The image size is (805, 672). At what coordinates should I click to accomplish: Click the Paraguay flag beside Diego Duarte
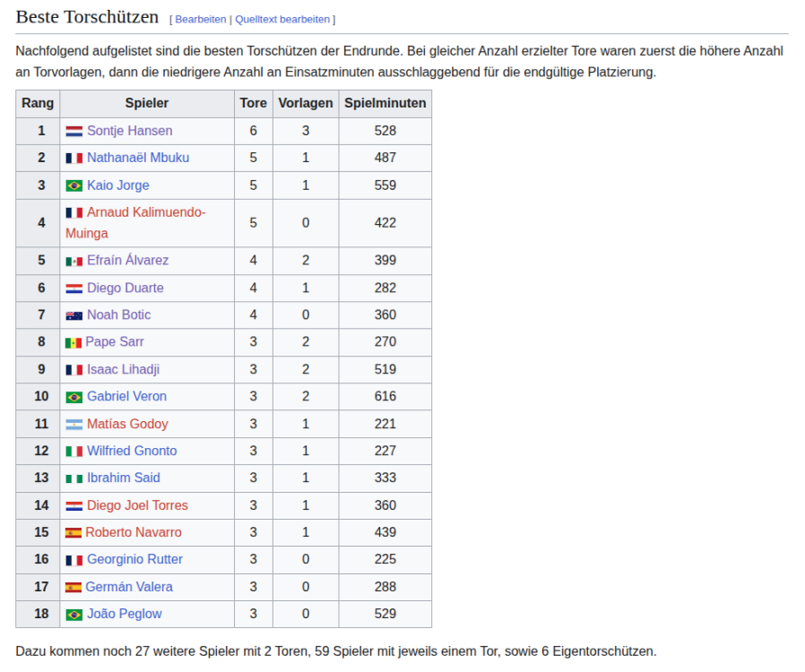click(x=74, y=288)
